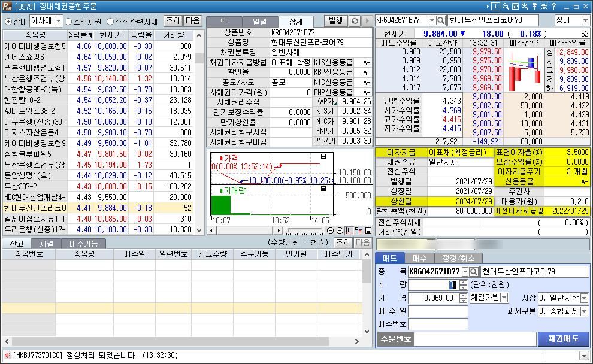
Task: Select 한진칼10-2 row in bond list
Action: (98, 100)
